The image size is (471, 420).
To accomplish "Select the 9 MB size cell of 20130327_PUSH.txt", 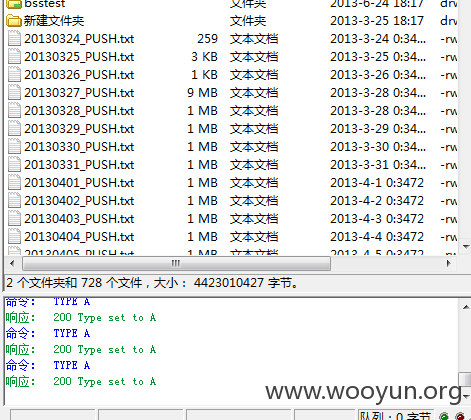I will tap(202, 93).
